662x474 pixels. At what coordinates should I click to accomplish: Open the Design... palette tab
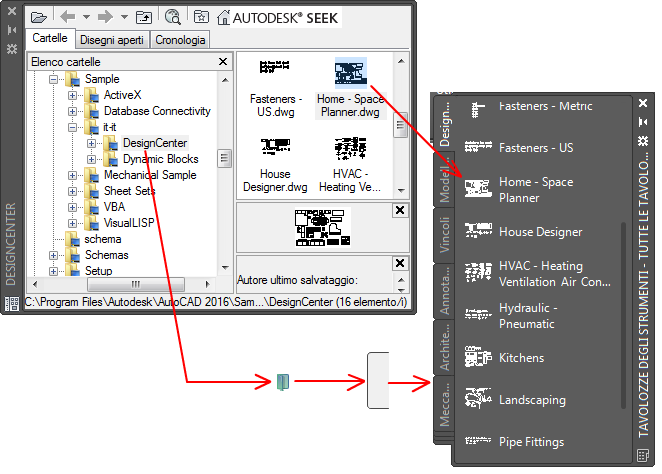445,125
